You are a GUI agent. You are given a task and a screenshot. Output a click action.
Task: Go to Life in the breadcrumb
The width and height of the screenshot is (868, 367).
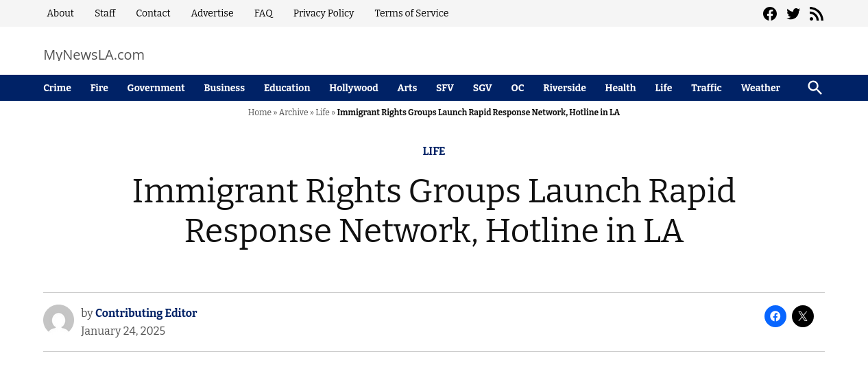click(322, 113)
